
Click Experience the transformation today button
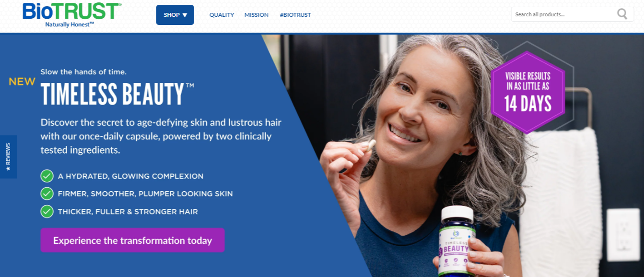click(132, 240)
